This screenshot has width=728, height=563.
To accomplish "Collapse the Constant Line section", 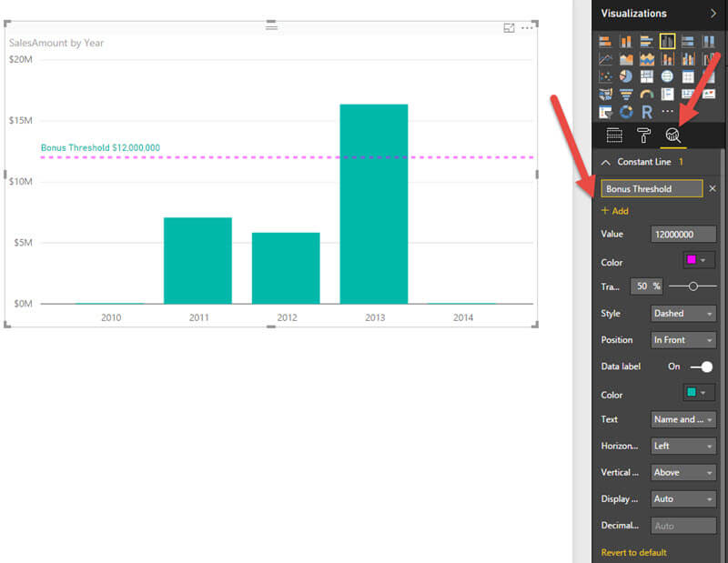I will [607, 162].
